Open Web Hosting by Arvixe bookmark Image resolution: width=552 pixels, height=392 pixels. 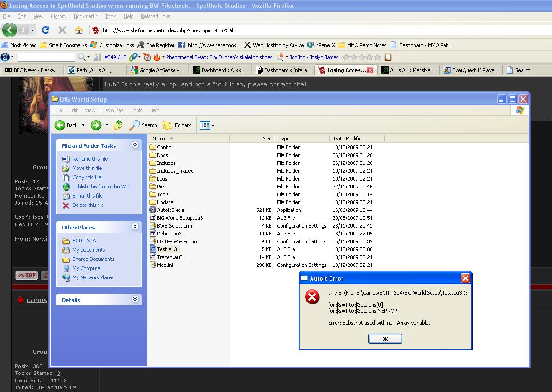coord(274,45)
